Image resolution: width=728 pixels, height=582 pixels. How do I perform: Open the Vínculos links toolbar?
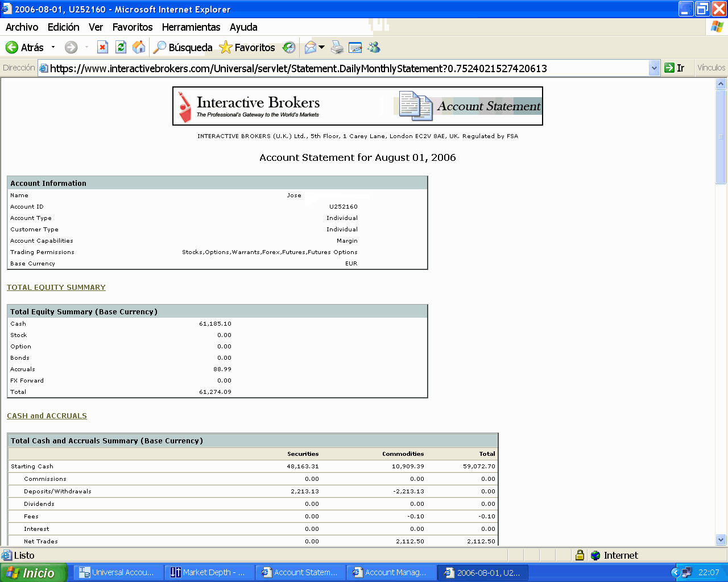pyautogui.click(x=711, y=68)
